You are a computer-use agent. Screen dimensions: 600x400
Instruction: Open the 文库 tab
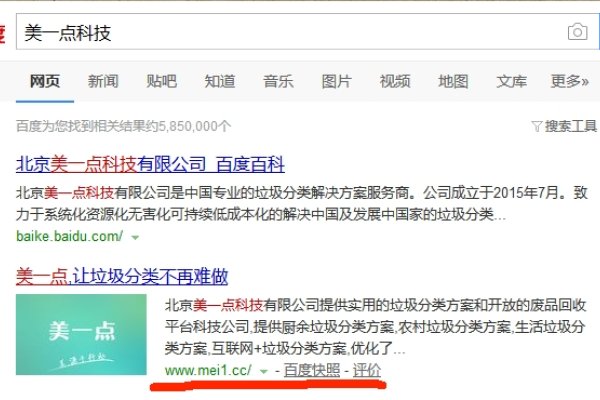click(x=512, y=81)
